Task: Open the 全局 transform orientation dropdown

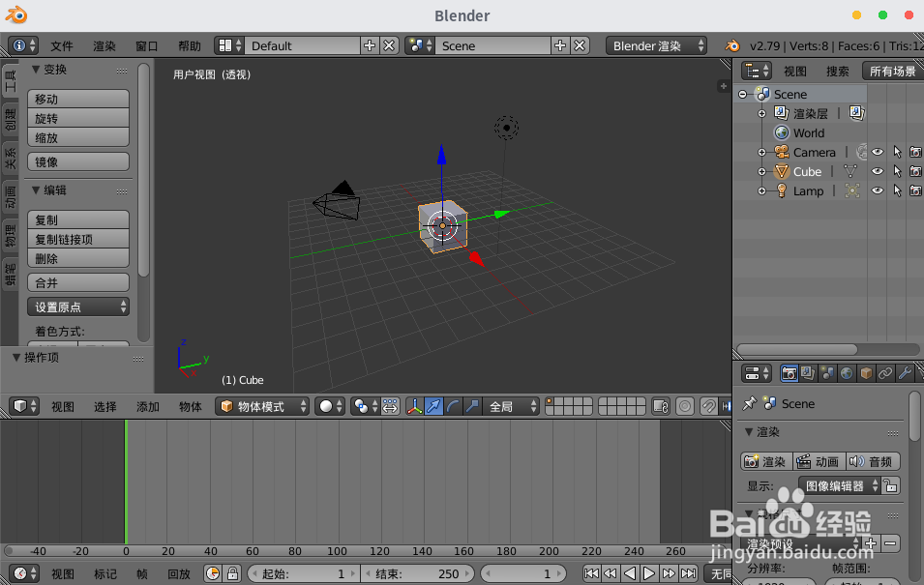Action: [x=511, y=406]
